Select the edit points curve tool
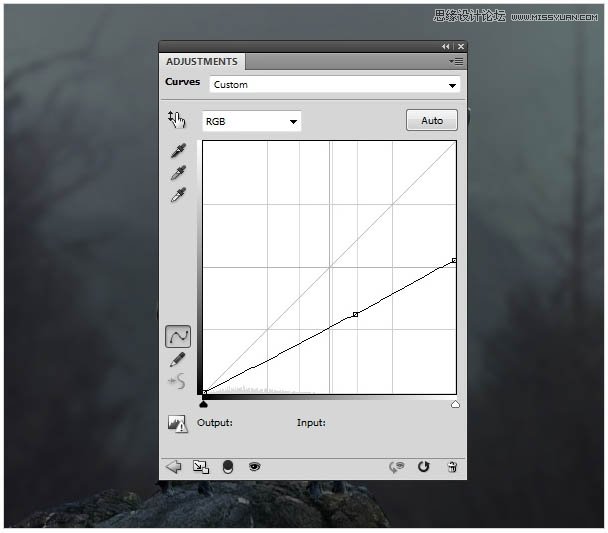The image size is (608, 533). 178,337
